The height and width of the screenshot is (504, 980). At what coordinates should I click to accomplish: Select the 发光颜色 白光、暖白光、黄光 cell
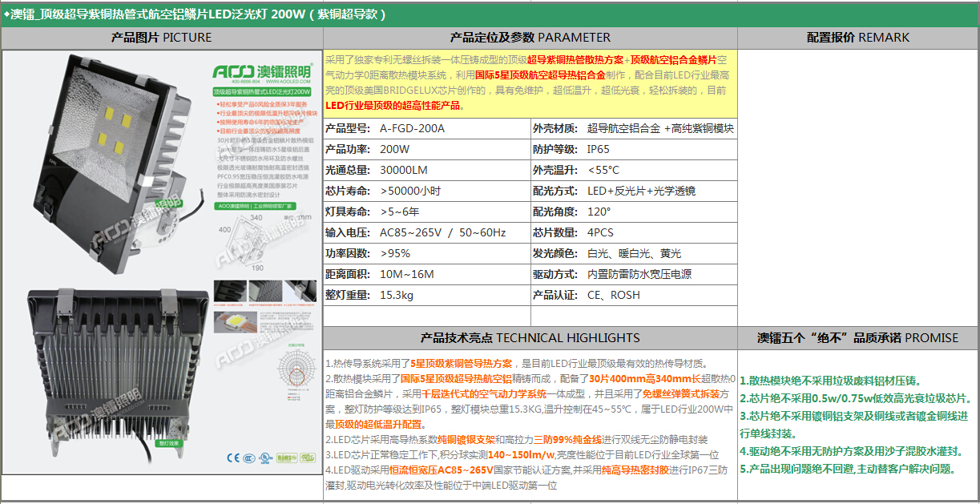[x=634, y=253]
